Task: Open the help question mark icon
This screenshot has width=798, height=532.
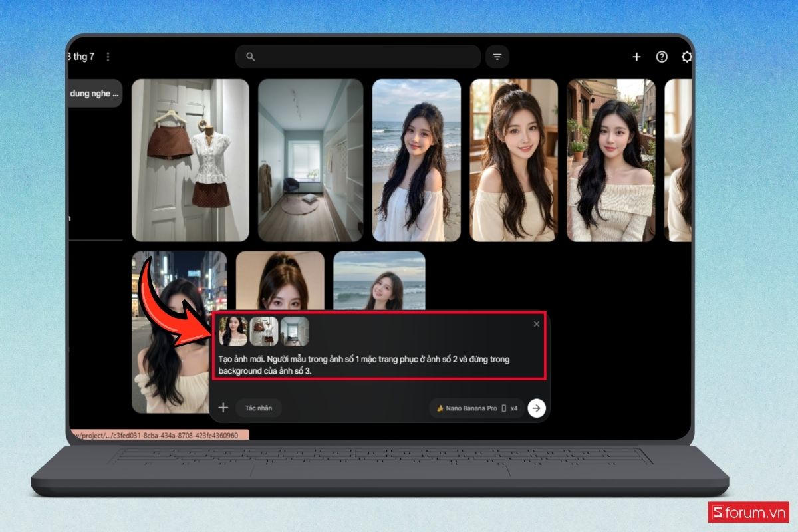Action: click(662, 57)
